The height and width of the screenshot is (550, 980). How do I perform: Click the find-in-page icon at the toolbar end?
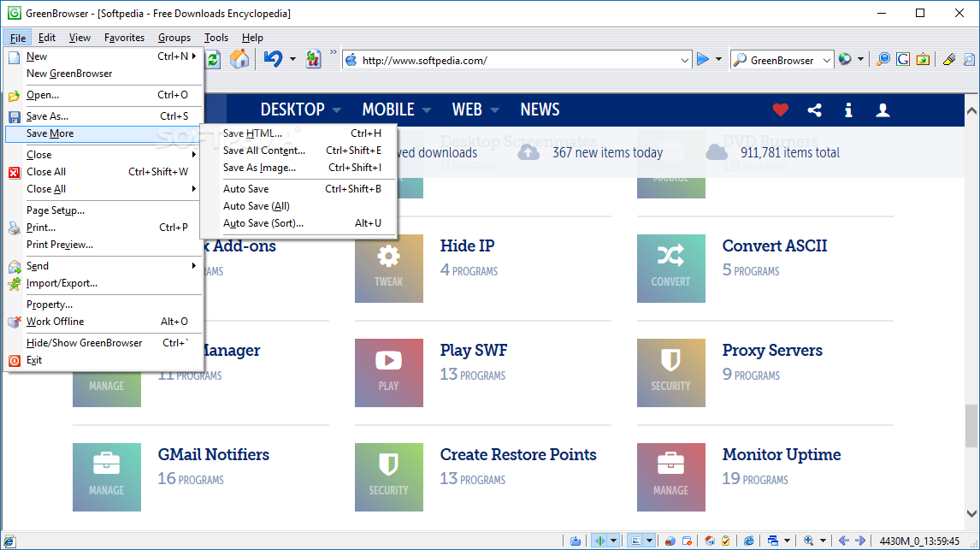[x=969, y=59]
